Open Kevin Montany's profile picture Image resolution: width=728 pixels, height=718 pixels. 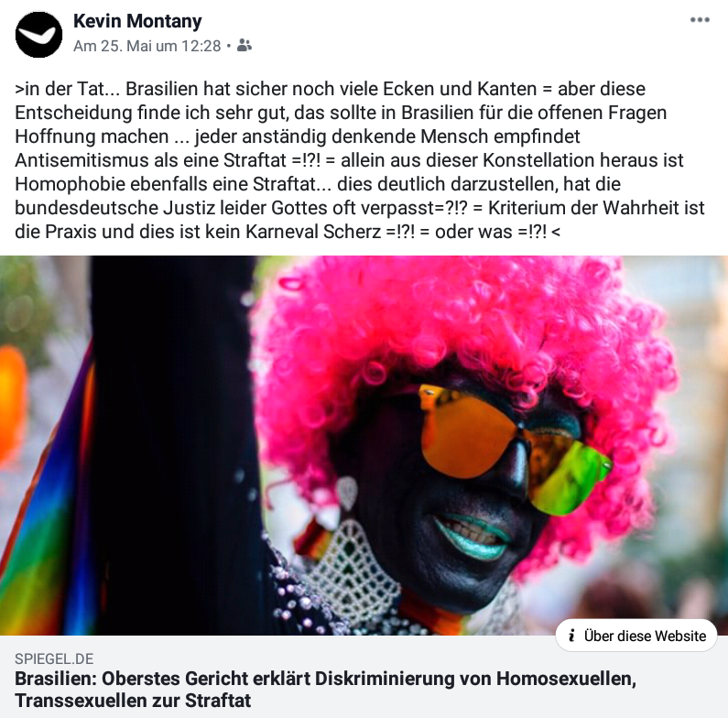coord(38,35)
